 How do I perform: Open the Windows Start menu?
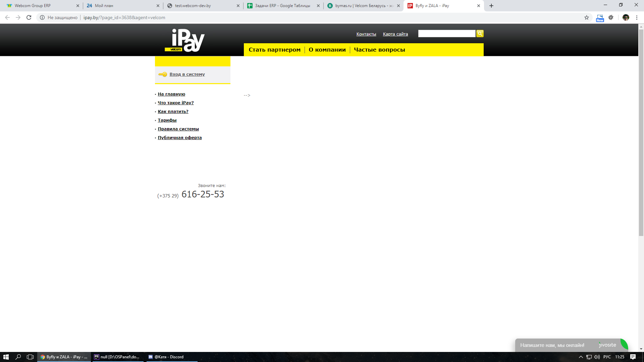pyautogui.click(x=6, y=357)
